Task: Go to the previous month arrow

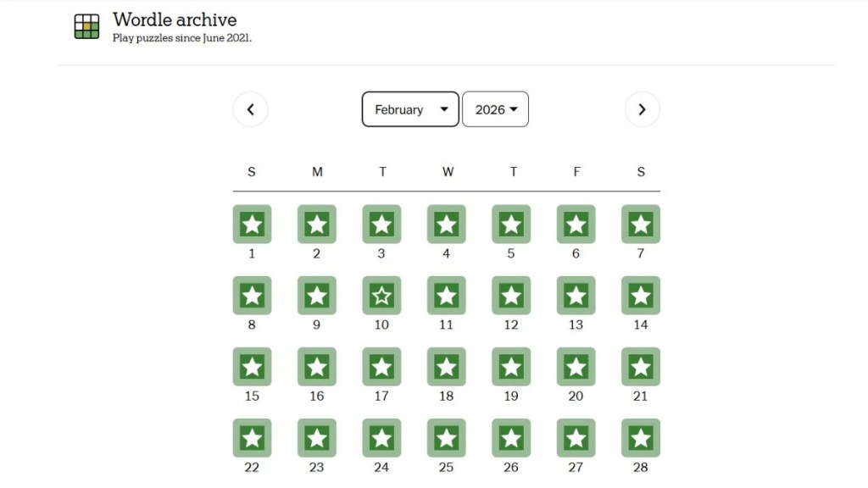Action: 251,109
